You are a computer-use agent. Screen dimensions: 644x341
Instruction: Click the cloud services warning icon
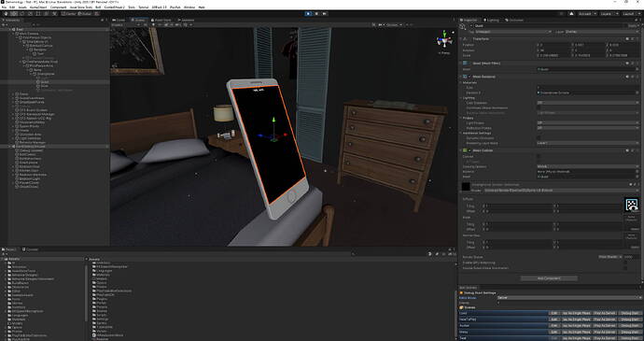[571, 14]
